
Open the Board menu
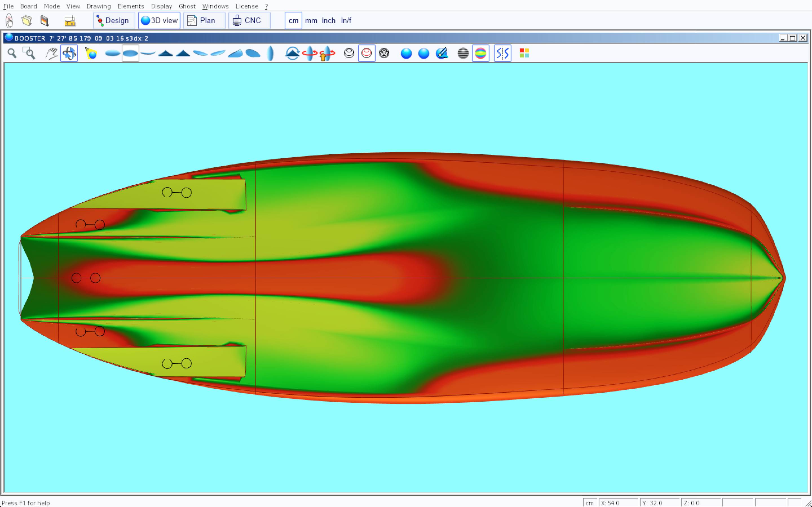coord(28,6)
